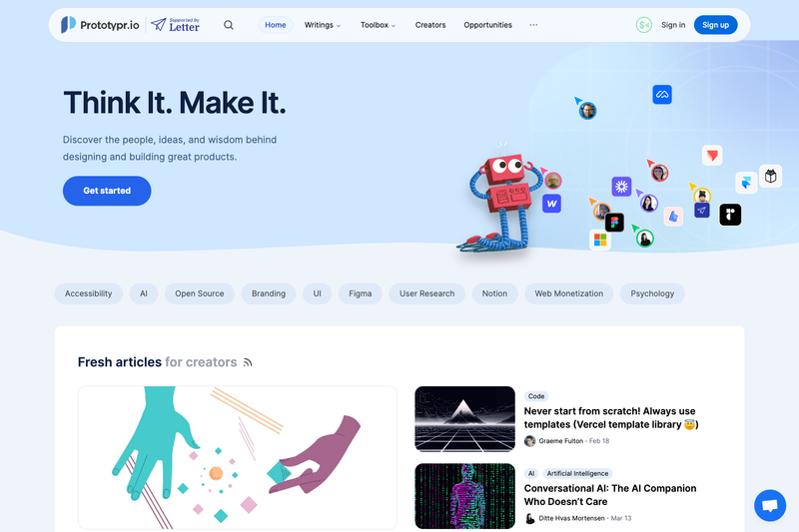799x532 pixels.
Task: Open 'Conversational AI' article title
Action: [610, 495]
